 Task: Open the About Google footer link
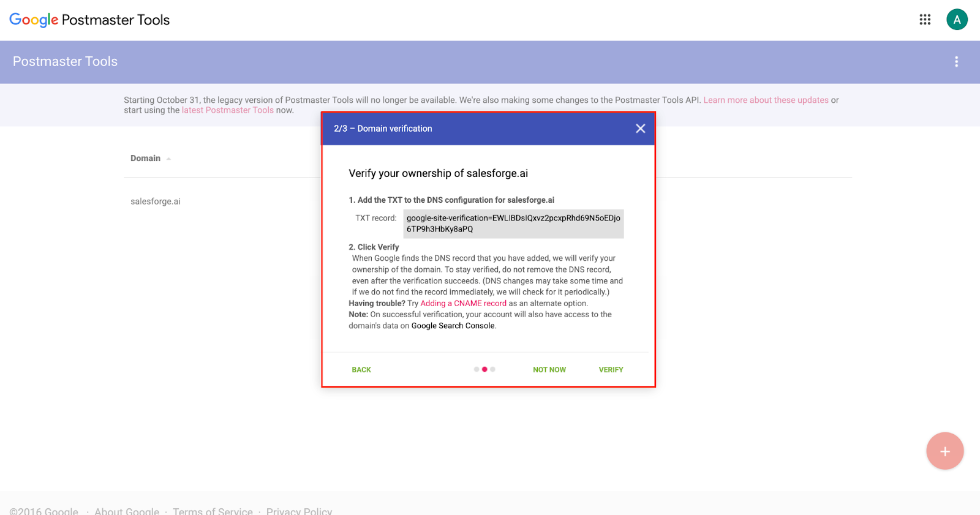coord(127,511)
